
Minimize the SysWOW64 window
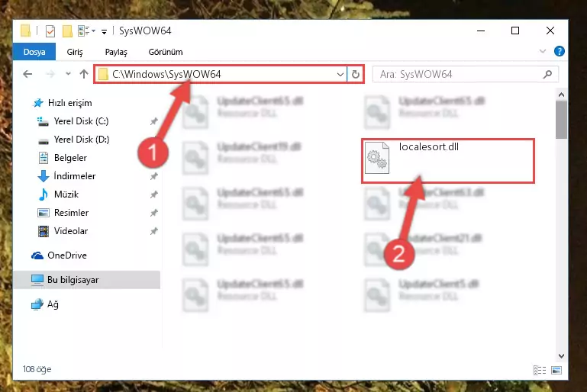coord(481,31)
